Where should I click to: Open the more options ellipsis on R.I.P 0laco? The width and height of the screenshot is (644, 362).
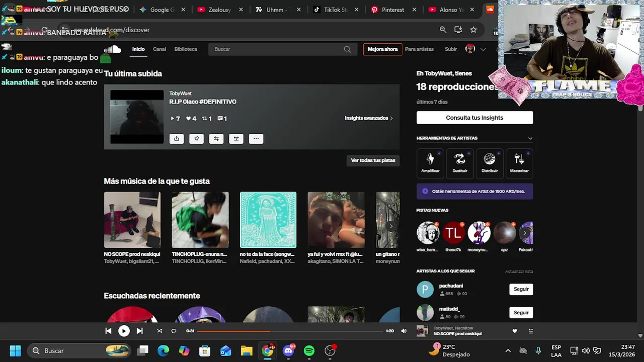(256, 139)
